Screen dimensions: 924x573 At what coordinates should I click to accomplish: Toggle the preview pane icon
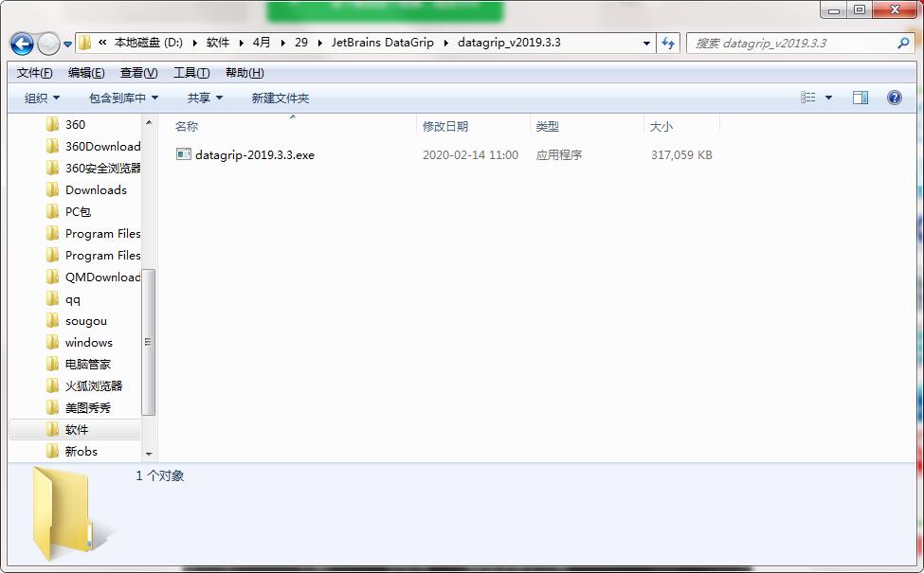point(861,98)
